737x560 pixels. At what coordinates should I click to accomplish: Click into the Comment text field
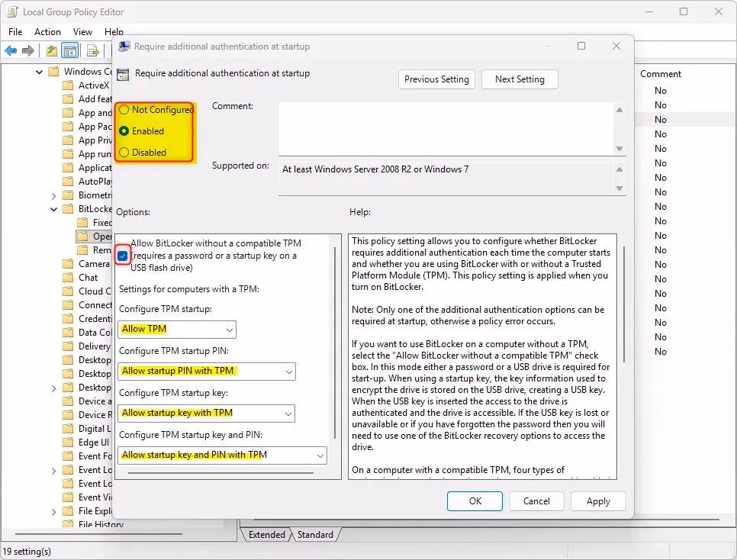tap(446, 129)
